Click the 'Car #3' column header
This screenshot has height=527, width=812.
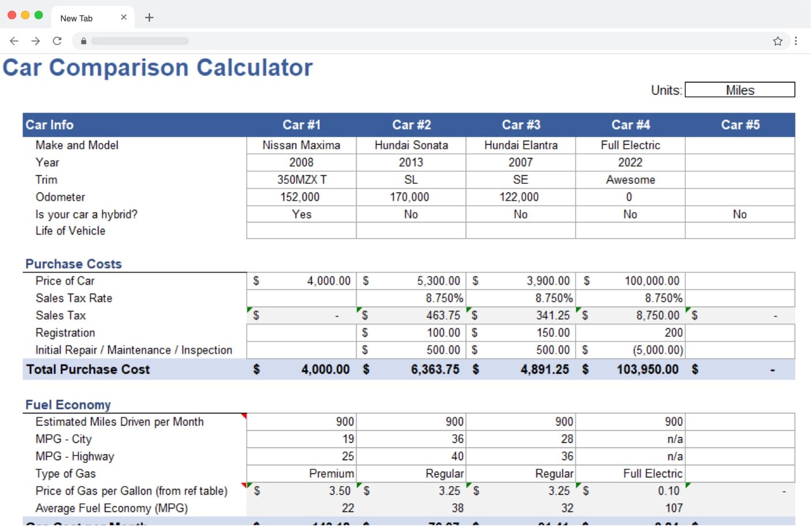pyautogui.click(x=521, y=125)
